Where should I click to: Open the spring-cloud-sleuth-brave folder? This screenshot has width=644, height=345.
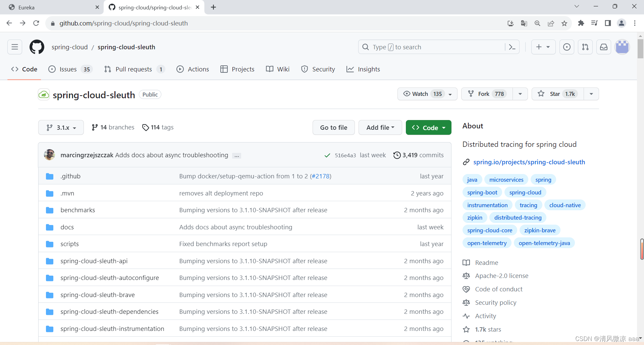pos(98,295)
